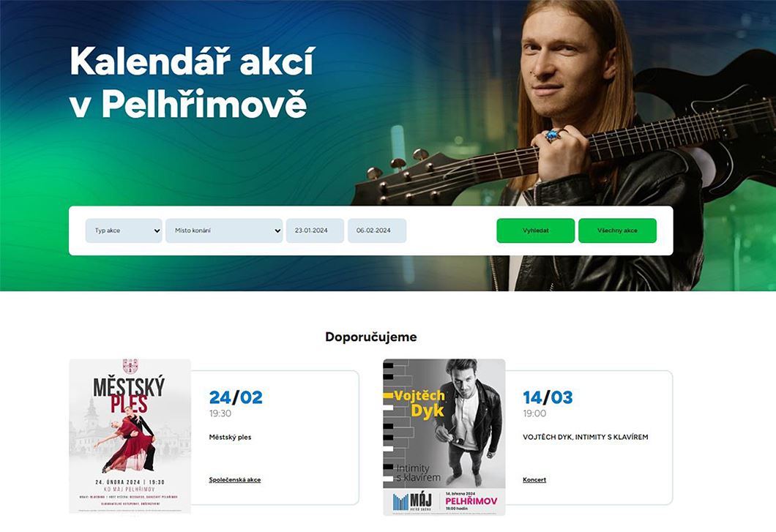Open the Městský ples event title

230,438
